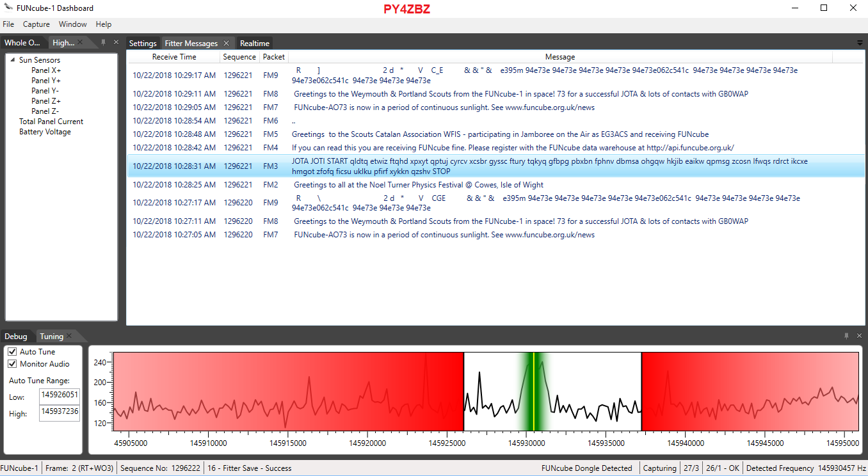Select Panel Z- tree item
This screenshot has width=868, height=476.
coord(45,111)
